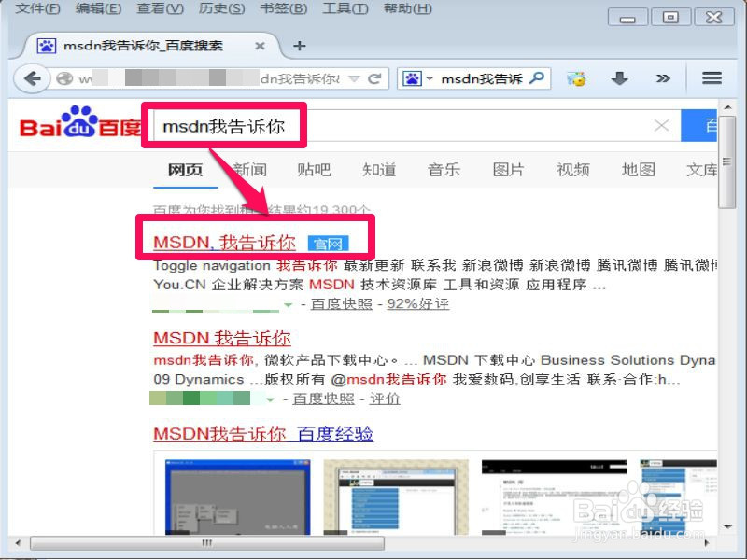Open the 查看(V) menu
747x560 pixels.
(160, 8)
